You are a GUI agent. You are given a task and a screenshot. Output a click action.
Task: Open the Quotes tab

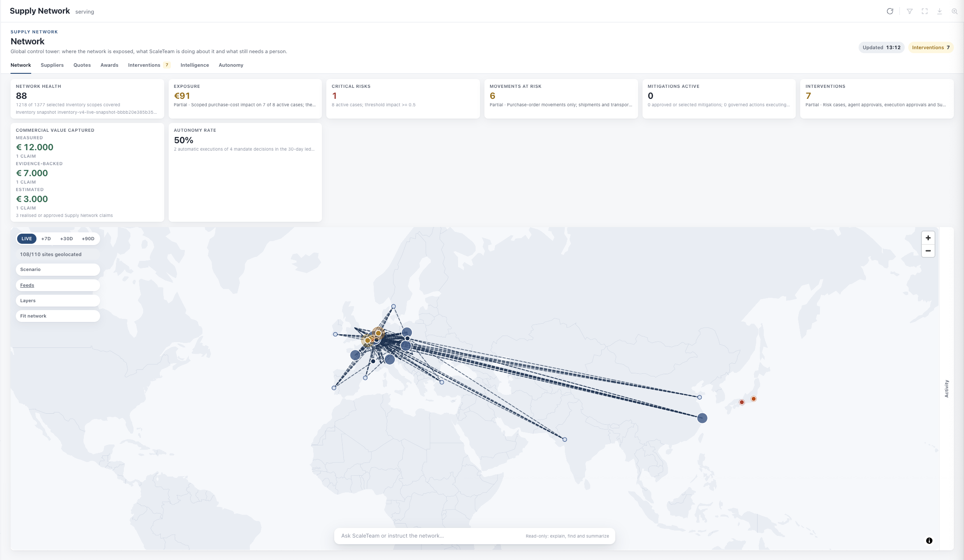pyautogui.click(x=82, y=65)
